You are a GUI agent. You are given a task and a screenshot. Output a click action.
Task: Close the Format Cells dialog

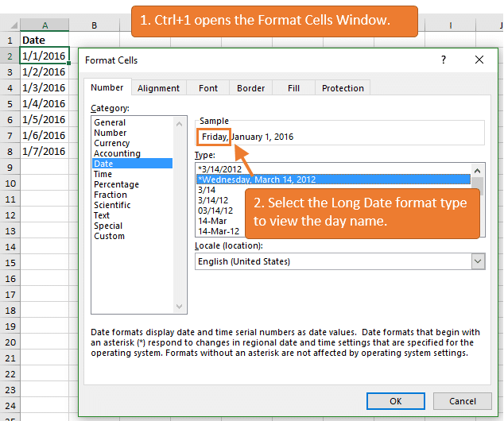(x=479, y=60)
